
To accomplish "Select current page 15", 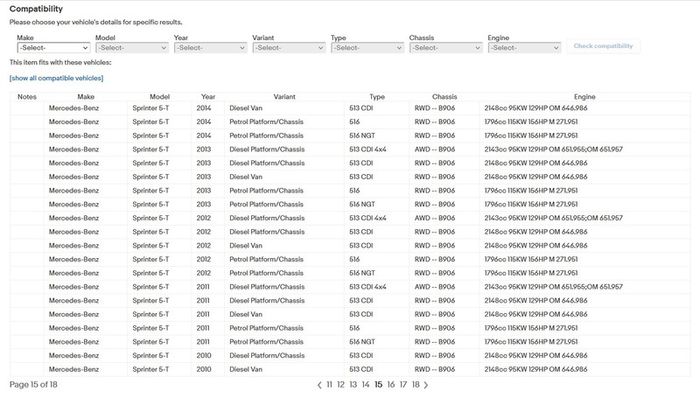I will point(378,384).
